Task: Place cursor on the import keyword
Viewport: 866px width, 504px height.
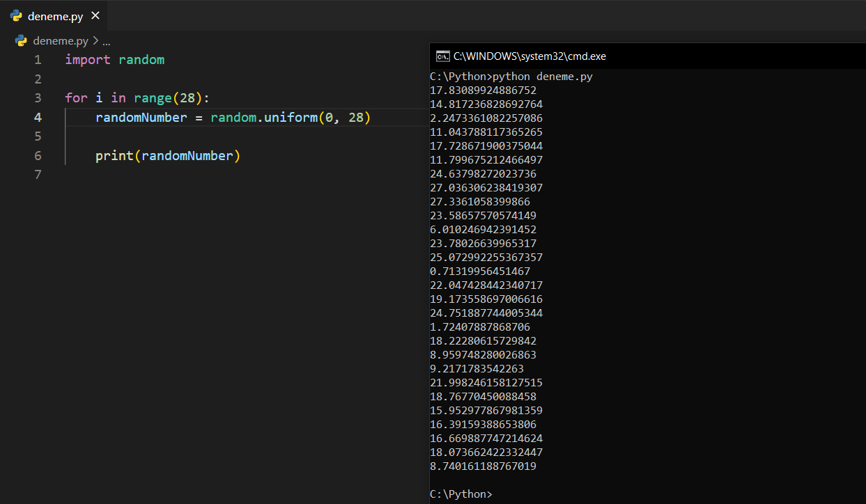Action: tap(87, 60)
